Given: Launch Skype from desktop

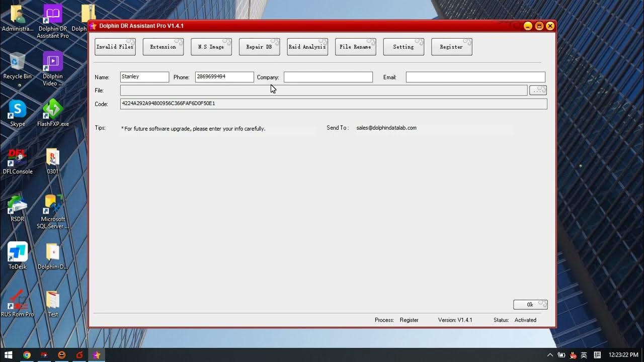Looking at the screenshot, I should (x=18, y=113).
